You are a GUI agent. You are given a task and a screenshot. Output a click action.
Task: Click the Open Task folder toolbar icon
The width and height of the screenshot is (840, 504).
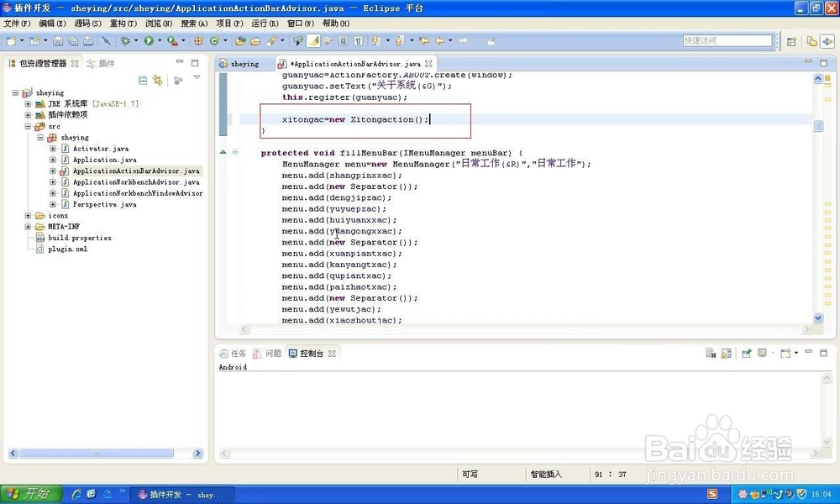255,40
